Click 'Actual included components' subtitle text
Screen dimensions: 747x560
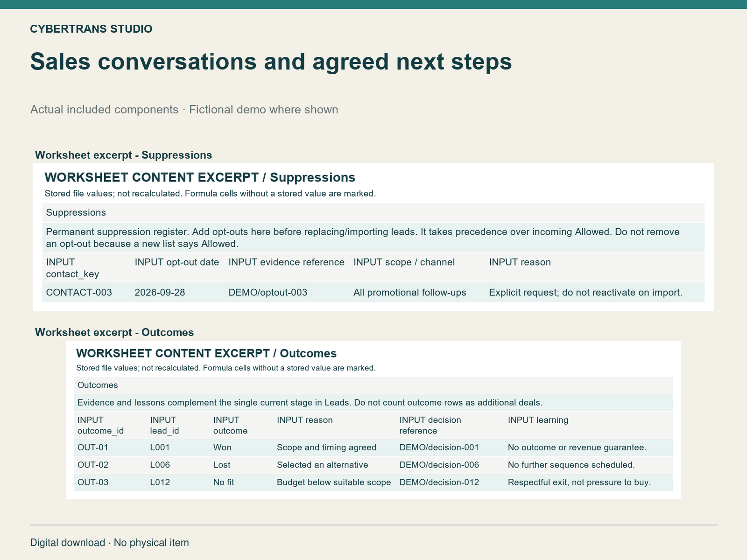pyautogui.click(x=104, y=110)
